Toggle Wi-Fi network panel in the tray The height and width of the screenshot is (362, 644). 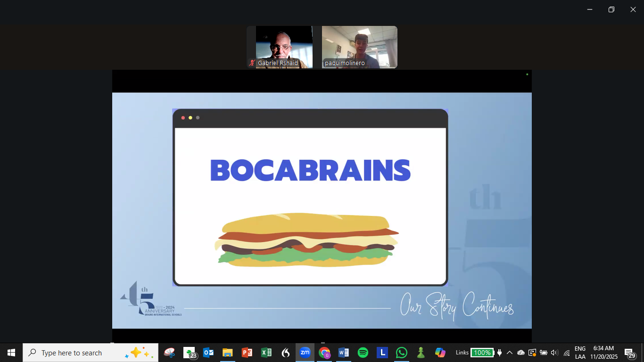tap(566, 353)
